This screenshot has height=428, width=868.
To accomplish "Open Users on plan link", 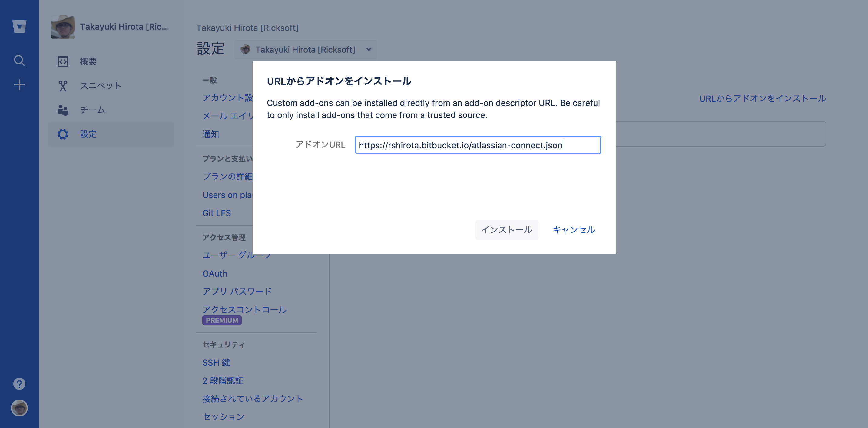I will point(227,195).
